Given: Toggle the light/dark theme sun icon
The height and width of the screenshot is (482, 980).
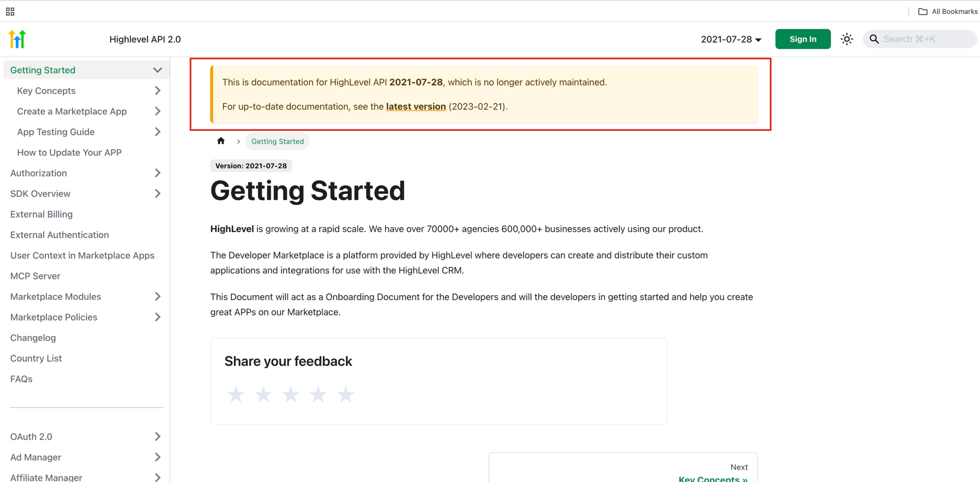Looking at the screenshot, I should tap(847, 39).
